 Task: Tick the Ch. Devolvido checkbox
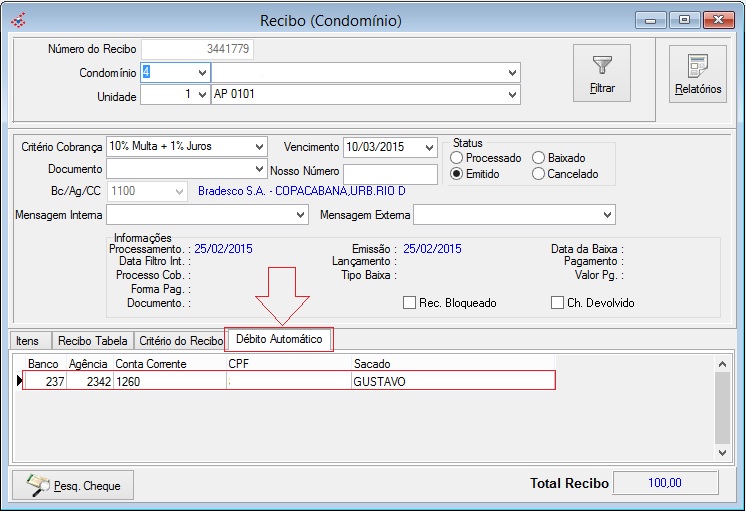point(558,303)
